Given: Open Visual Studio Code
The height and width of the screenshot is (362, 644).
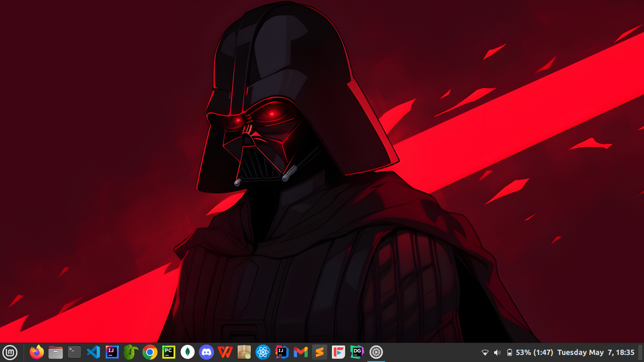Looking at the screenshot, I should coord(93,352).
